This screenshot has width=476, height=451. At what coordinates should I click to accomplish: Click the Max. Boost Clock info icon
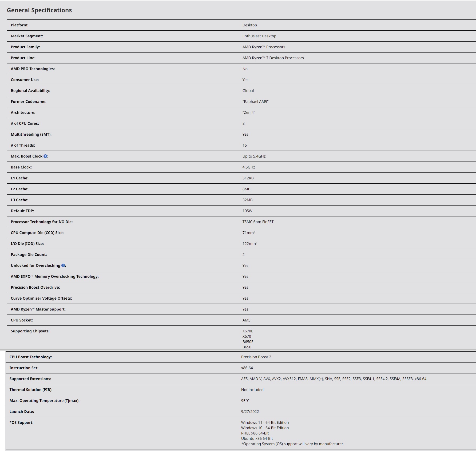(x=45, y=156)
